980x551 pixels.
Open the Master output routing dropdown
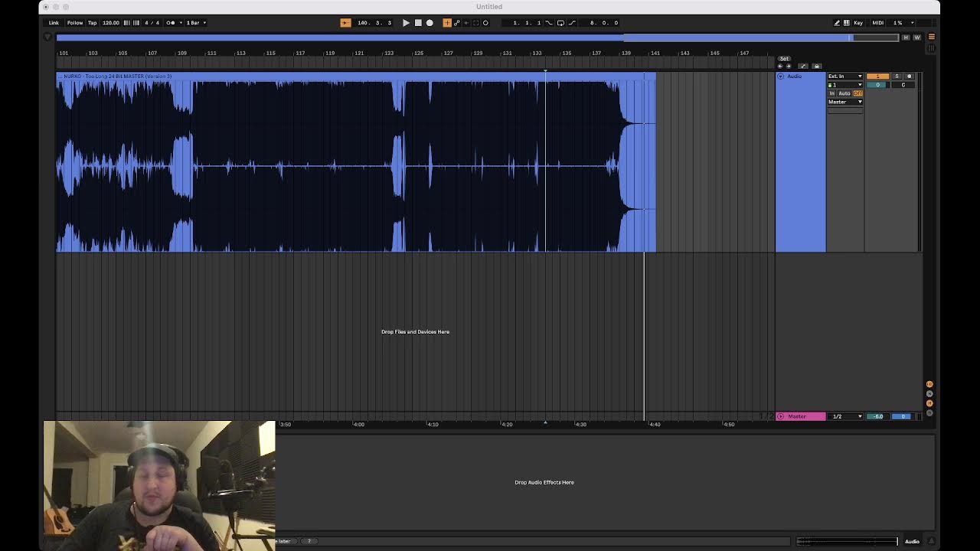coord(845,102)
